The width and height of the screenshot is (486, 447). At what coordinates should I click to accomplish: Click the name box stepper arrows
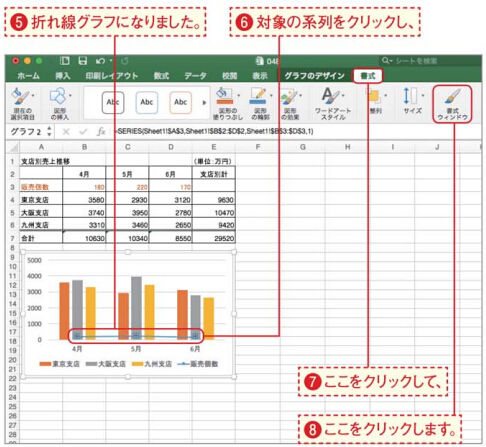49,131
